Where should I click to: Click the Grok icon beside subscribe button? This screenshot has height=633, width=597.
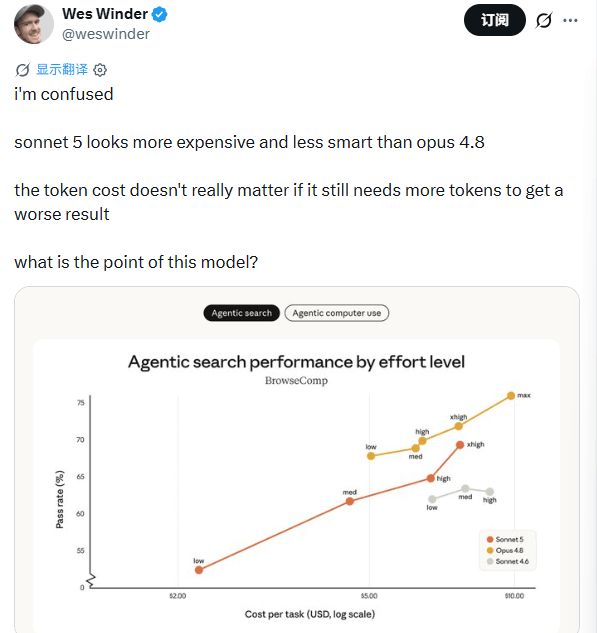[x=543, y=20]
